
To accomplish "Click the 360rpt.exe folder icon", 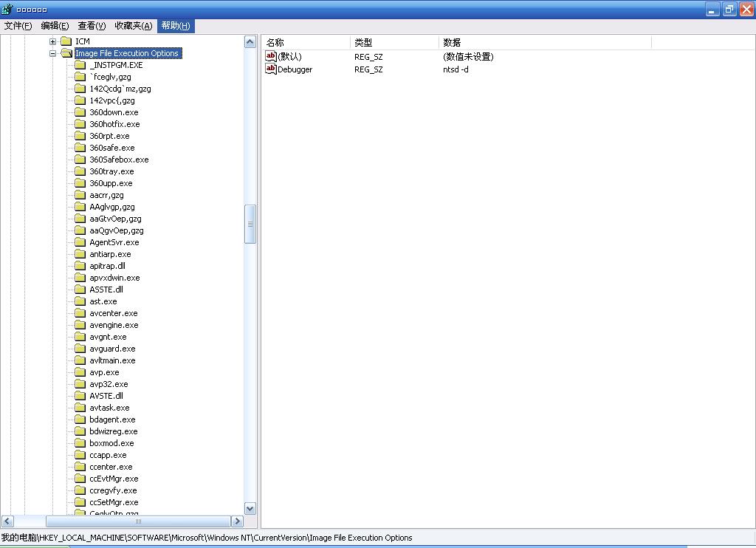I will click(80, 136).
